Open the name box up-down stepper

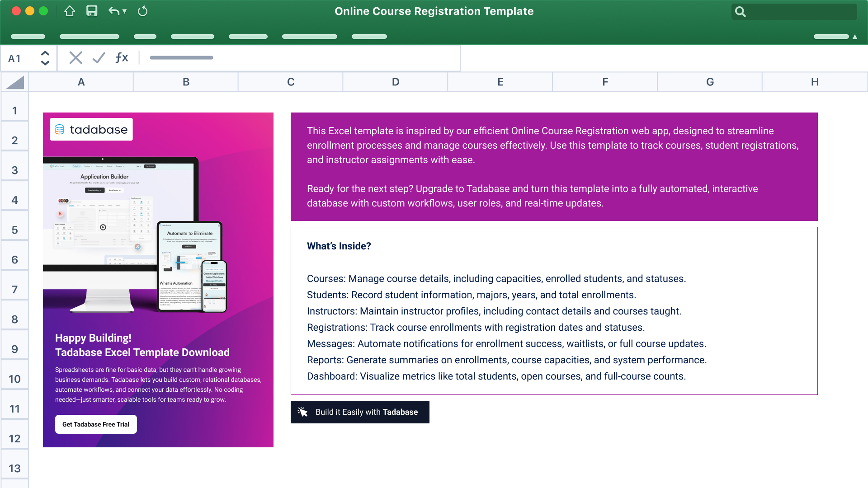(x=45, y=58)
